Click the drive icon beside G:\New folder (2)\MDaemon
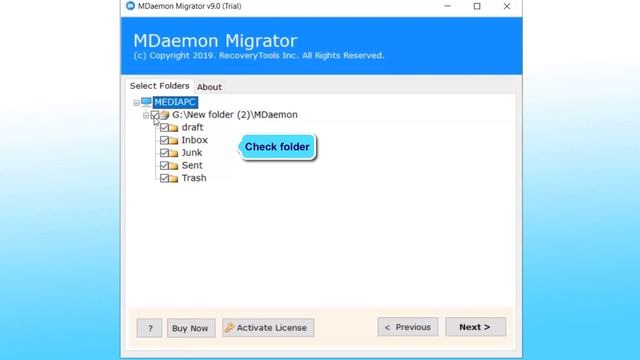The height and width of the screenshot is (360, 640). [x=164, y=115]
